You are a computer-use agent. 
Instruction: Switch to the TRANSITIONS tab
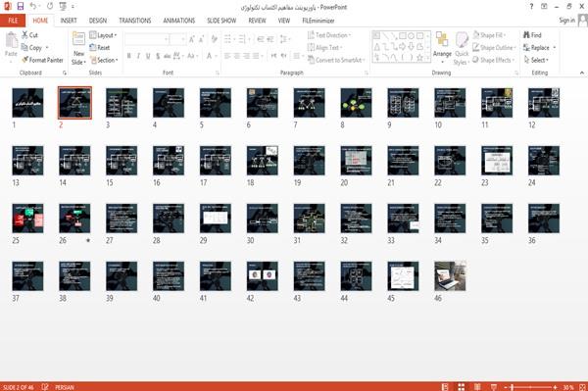tap(135, 21)
